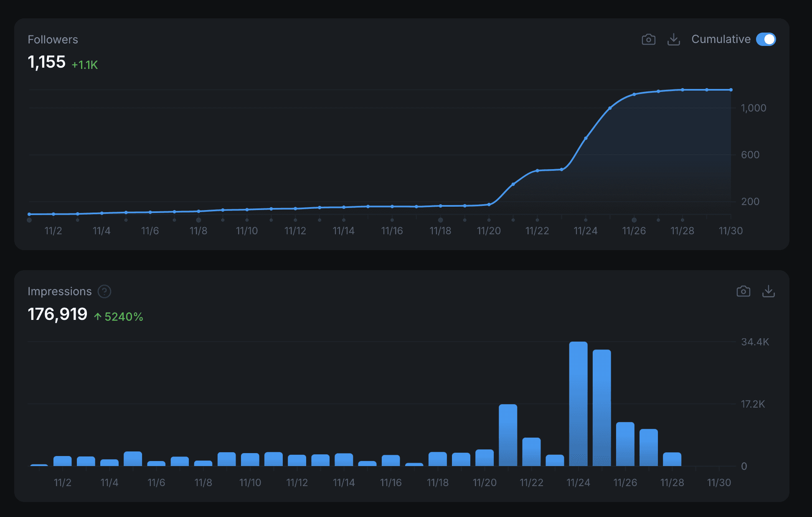The width and height of the screenshot is (812, 517).
Task: Select the Impressions bar for 11/22
Action: 531,452
